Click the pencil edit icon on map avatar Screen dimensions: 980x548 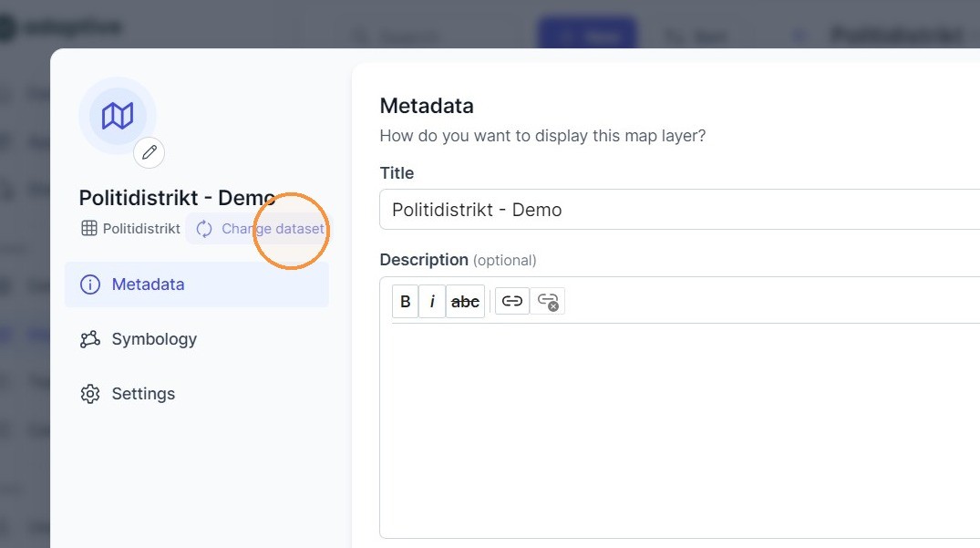149,152
